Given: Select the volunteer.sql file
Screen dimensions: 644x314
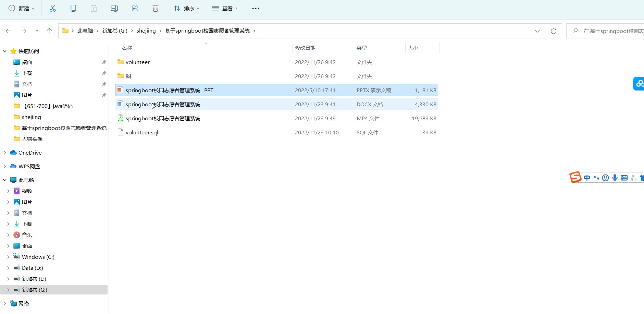Looking at the screenshot, I should (x=142, y=132).
